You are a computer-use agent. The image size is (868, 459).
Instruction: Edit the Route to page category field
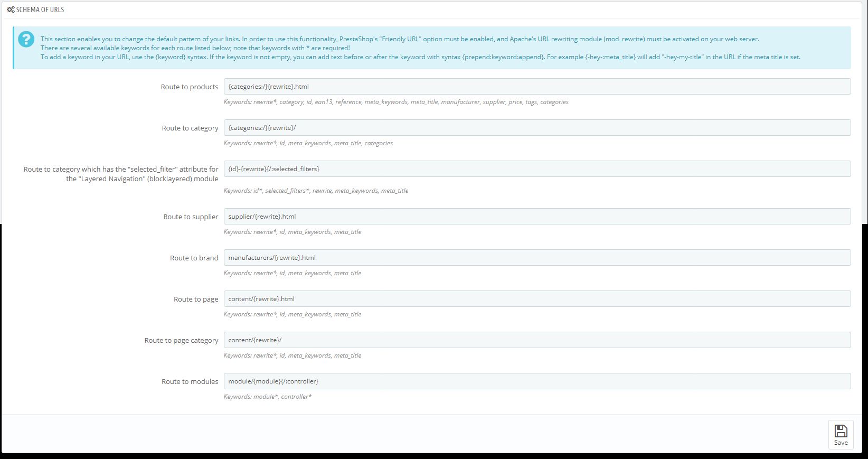537,340
